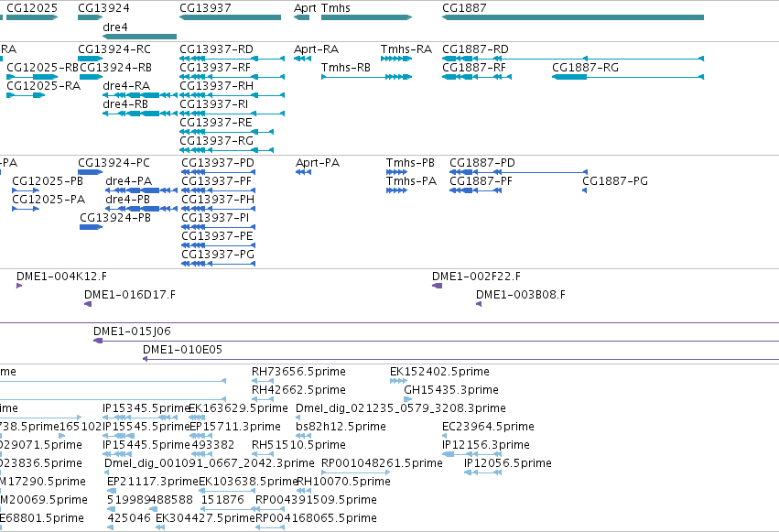The width and height of the screenshot is (779, 532).
Task: Select the dre4-RB transcript label
Action: tap(125, 104)
